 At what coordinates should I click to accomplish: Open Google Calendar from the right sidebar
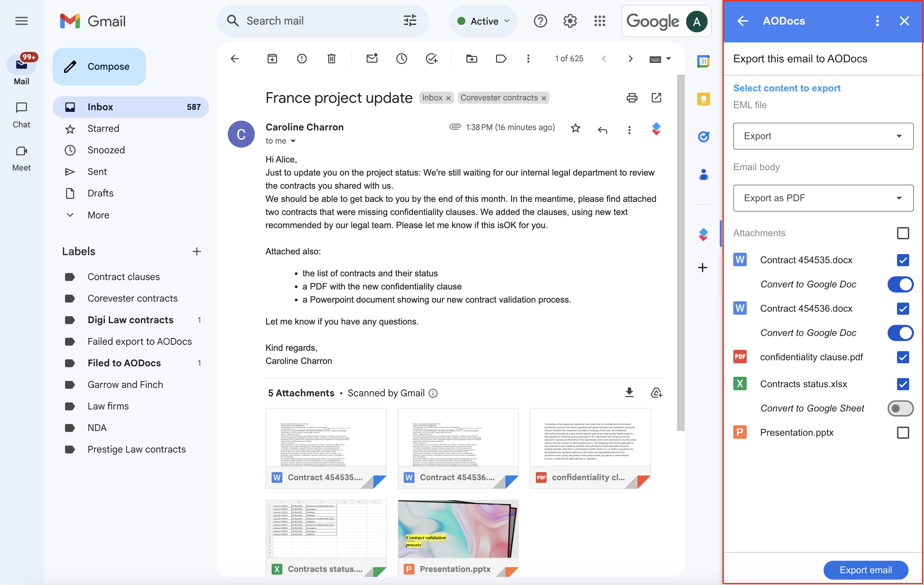(703, 61)
